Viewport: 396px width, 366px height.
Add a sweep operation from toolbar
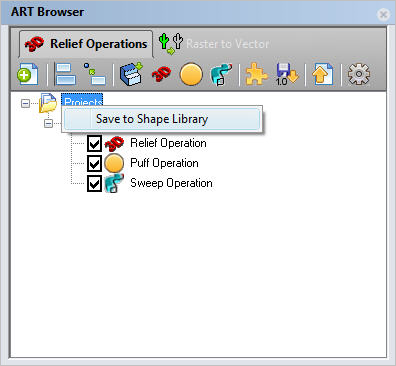[x=221, y=74]
